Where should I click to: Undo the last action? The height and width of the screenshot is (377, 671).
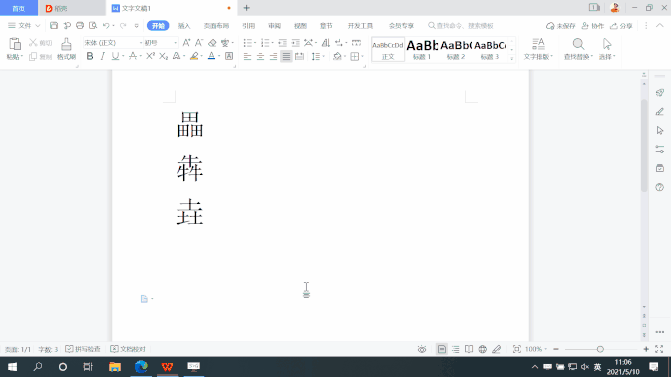(x=106, y=26)
